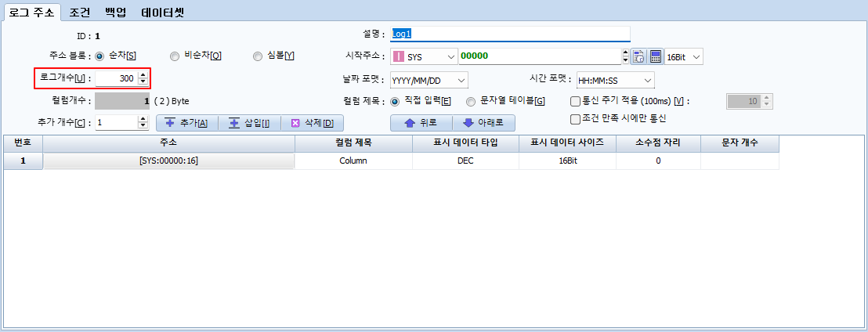868x332 pixels.
Task: Switch to the 백업 tab
Action: (x=115, y=13)
